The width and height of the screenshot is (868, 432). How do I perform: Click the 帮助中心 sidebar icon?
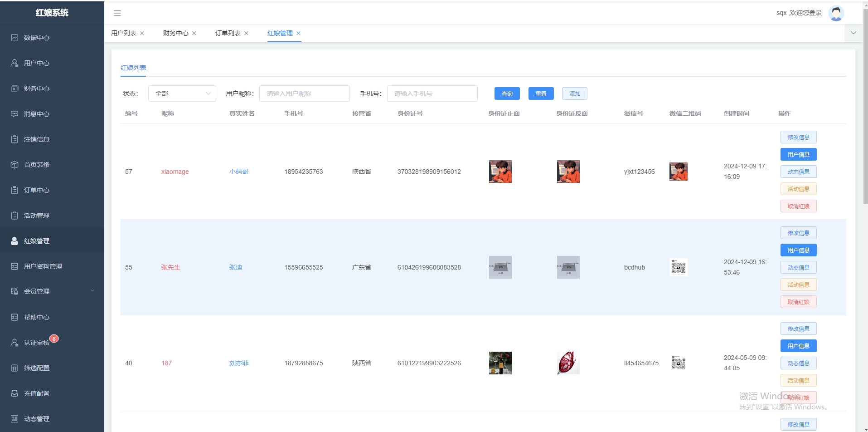pos(15,317)
